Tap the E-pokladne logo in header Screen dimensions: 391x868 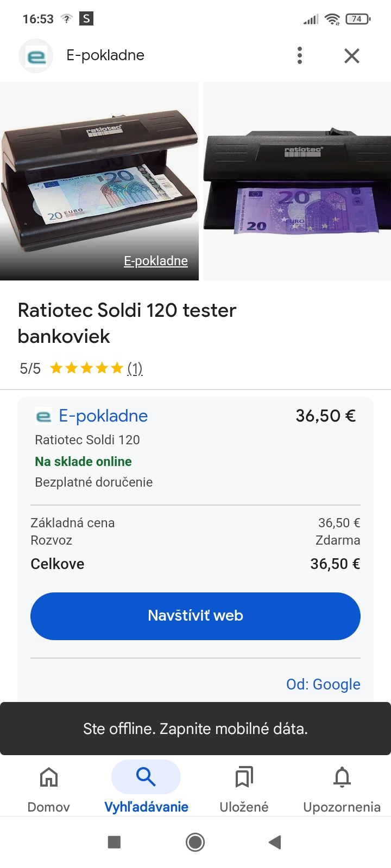pos(36,56)
